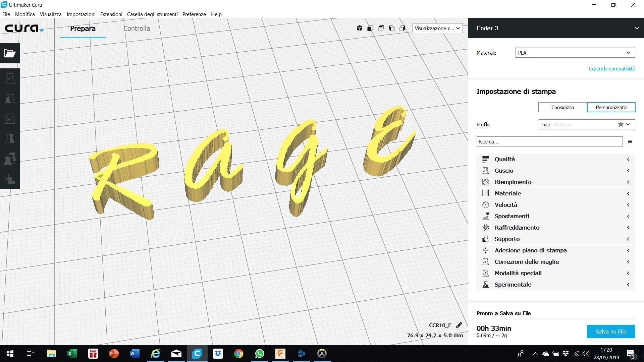Open the Profilo Fine 0.1mm dropdown

[587, 124]
